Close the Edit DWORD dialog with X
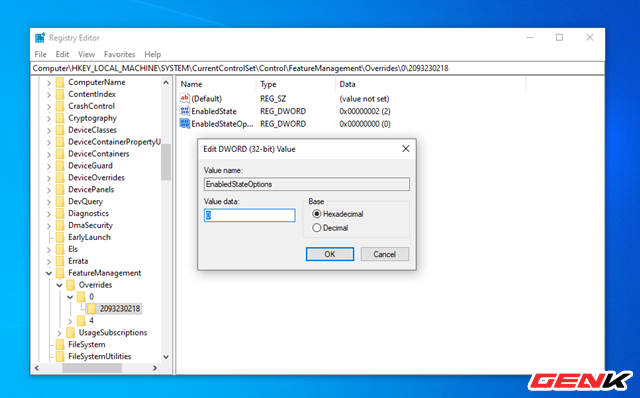 pos(405,149)
